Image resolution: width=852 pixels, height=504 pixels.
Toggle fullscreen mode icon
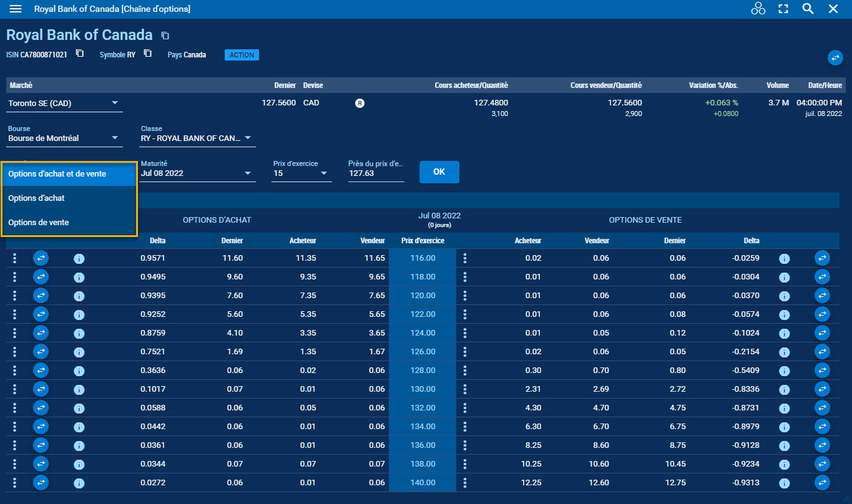coord(783,9)
